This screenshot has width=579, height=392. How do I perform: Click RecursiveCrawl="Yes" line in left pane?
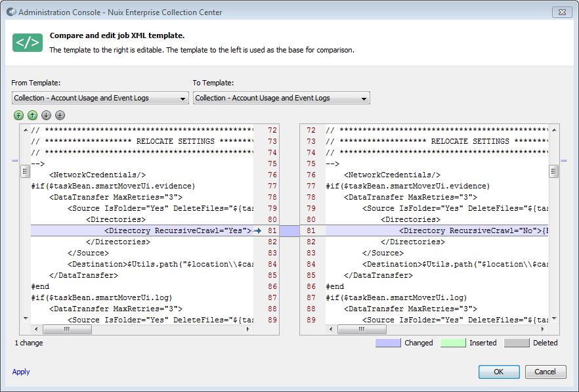point(142,230)
